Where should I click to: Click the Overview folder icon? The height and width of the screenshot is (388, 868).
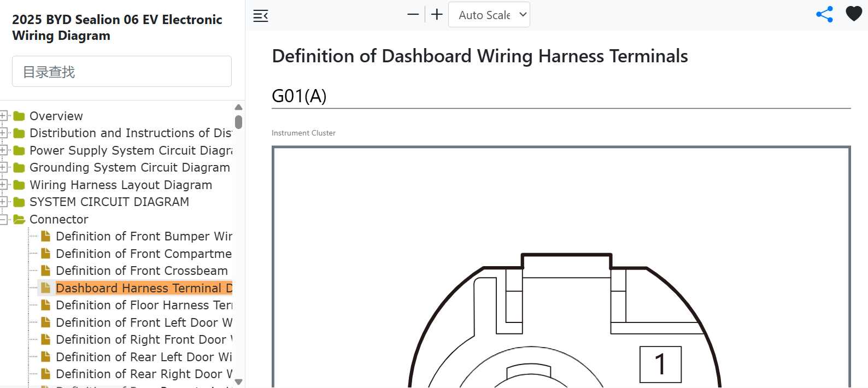pyautogui.click(x=19, y=116)
